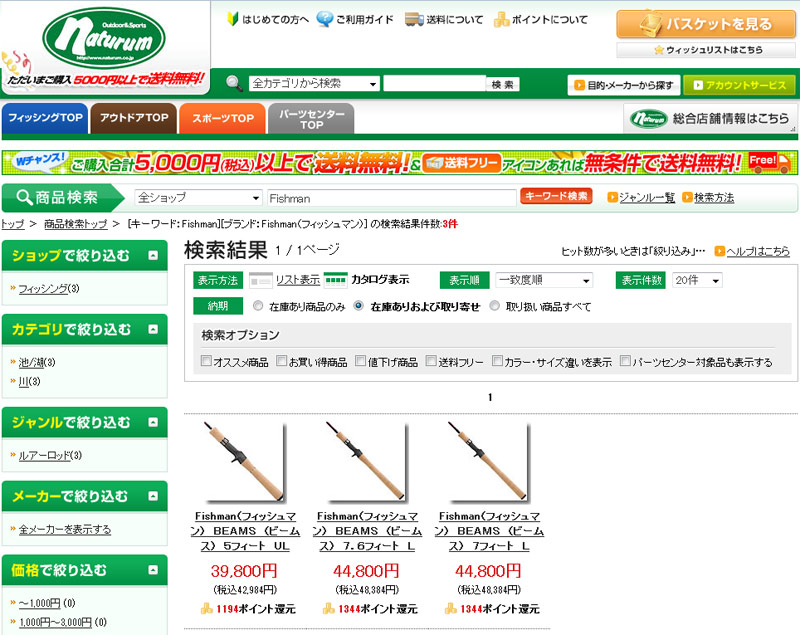Open the アカウントサービス menu
The height and width of the screenshot is (635, 800).
point(739,85)
